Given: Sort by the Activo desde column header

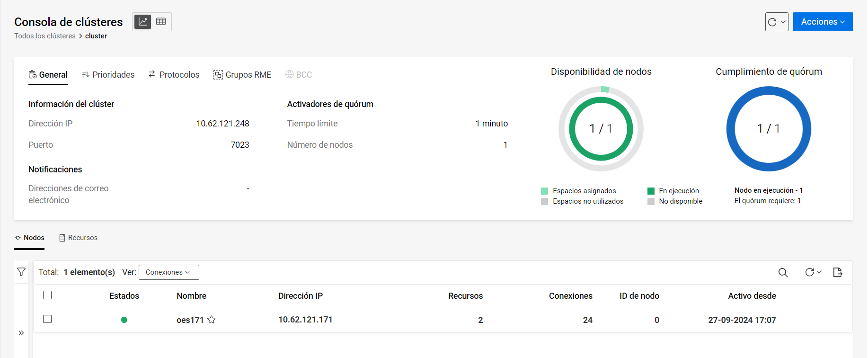Looking at the screenshot, I should (x=752, y=296).
